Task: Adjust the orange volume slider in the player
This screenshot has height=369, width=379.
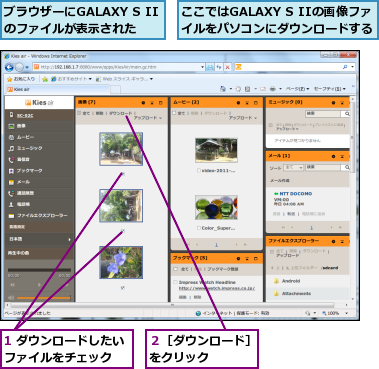Action: 44,298
